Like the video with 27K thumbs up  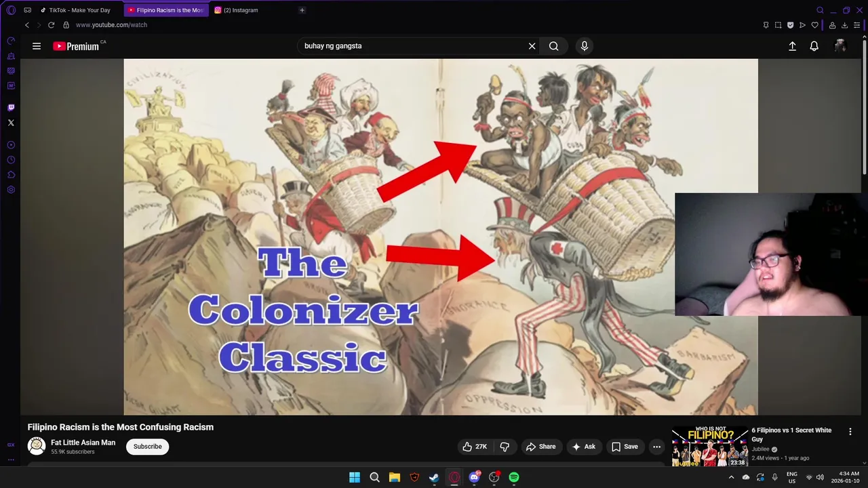[475, 447]
